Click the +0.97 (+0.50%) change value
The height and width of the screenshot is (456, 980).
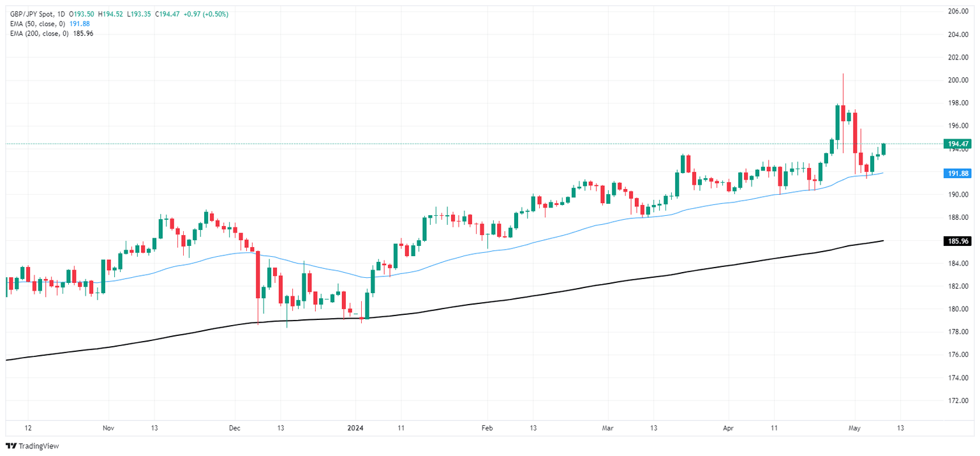pyautogui.click(x=206, y=14)
